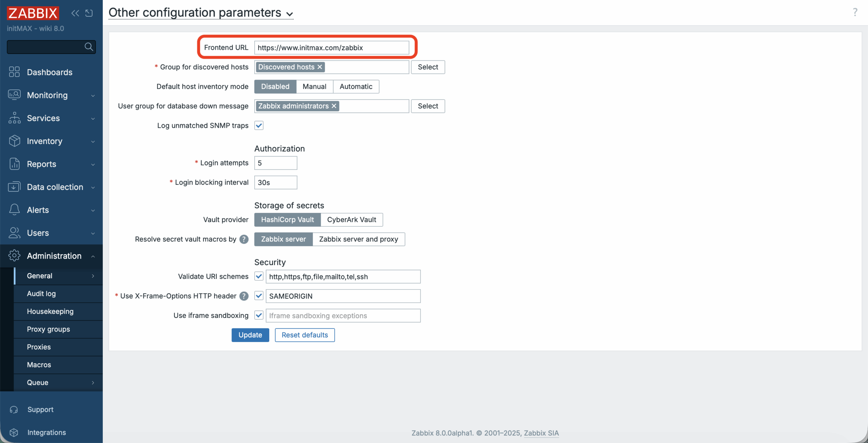868x443 pixels.
Task: Disable Use iframe sandboxing checkbox
Action: 259,316
